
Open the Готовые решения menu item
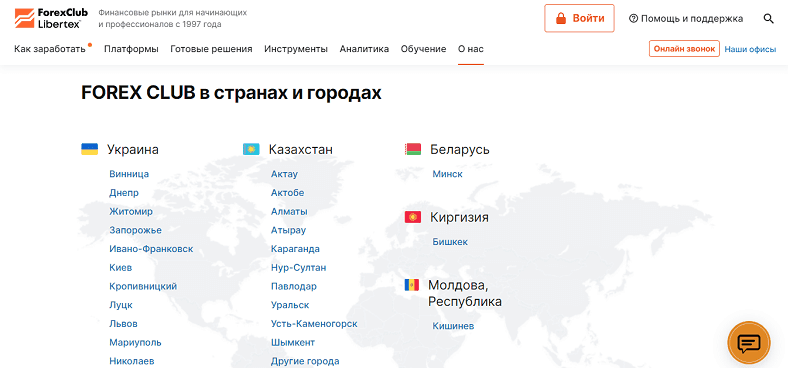[211, 49]
